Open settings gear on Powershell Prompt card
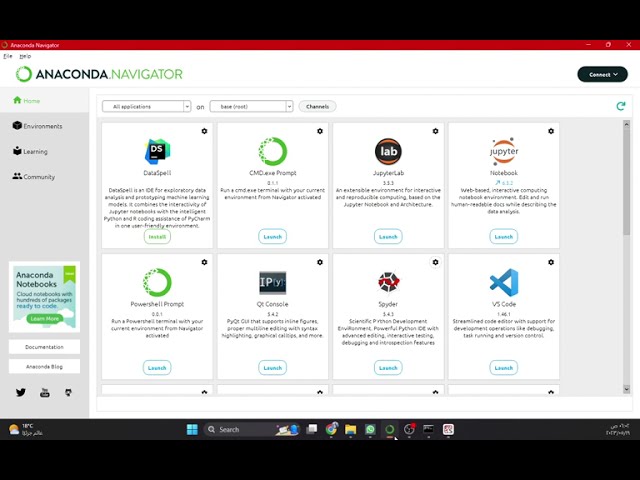Image resolution: width=640 pixels, height=480 pixels. click(204, 262)
